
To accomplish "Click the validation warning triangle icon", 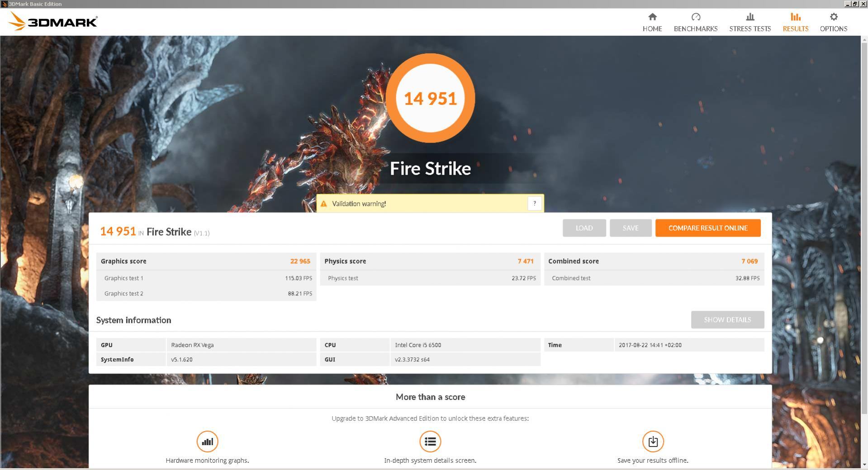I will (323, 204).
